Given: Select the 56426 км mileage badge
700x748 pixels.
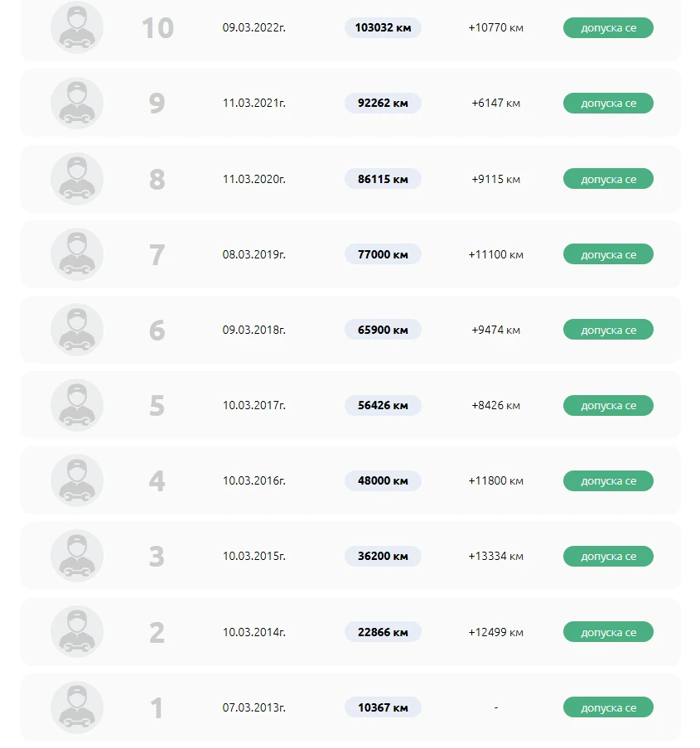Looking at the screenshot, I should (x=383, y=405).
